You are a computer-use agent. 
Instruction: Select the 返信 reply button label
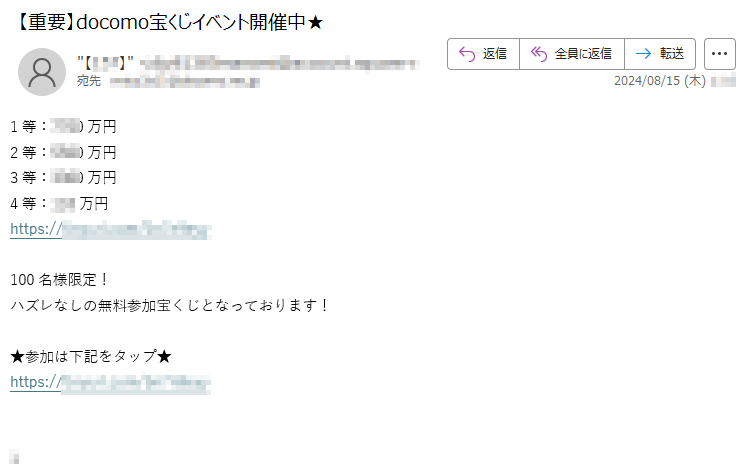tap(495, 54)
